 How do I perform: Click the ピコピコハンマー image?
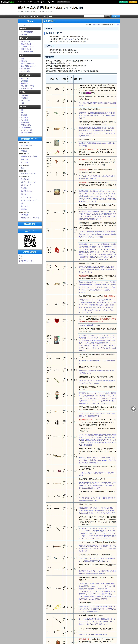[57, 152]
